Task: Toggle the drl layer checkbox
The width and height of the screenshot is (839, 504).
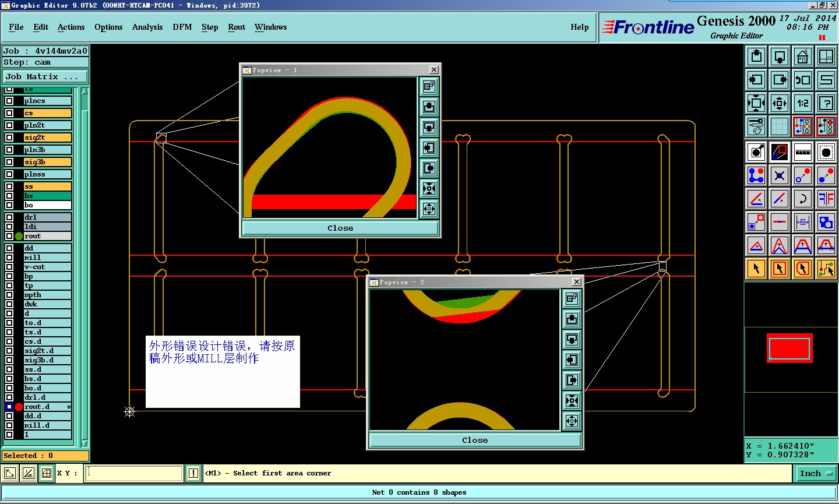Action: click(9, 217)
